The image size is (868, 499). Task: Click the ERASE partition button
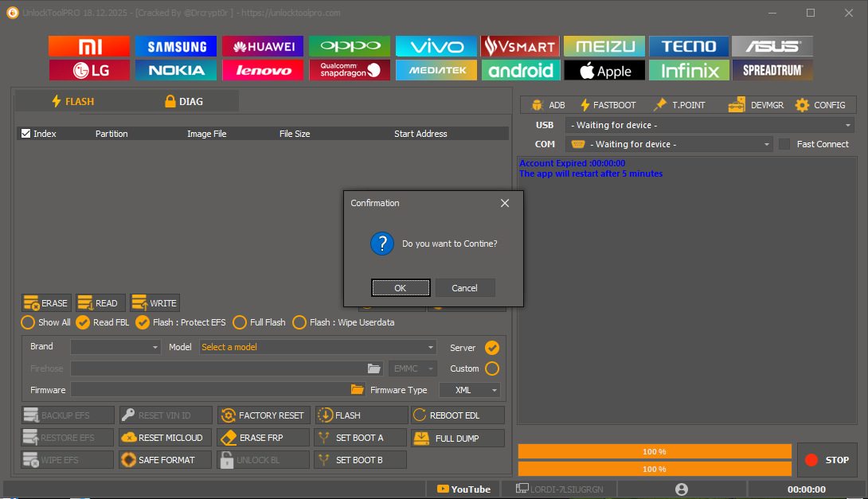click(46, 303)
